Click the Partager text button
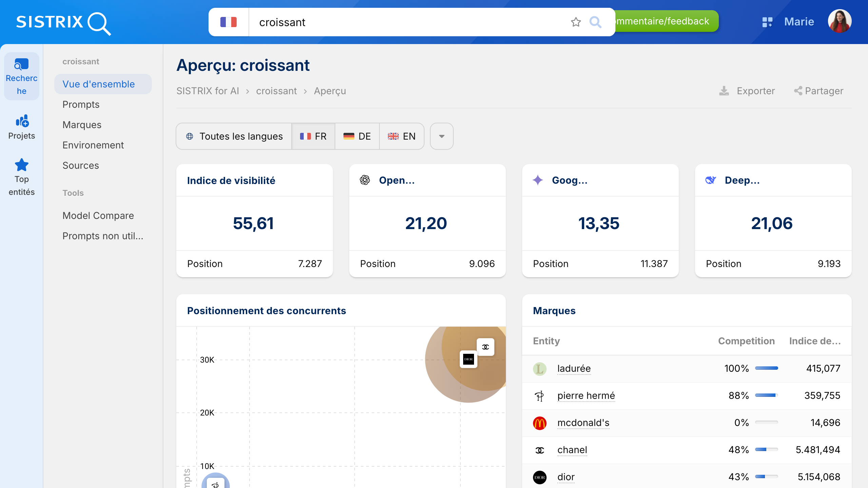Viewport: 868px width, 488px height. (x=824, y=91)
